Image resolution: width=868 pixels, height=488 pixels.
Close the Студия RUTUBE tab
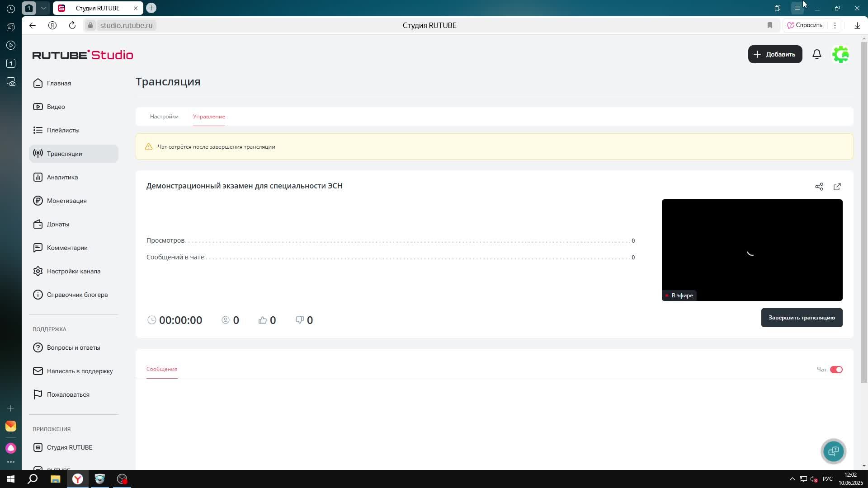coord(135,8)
